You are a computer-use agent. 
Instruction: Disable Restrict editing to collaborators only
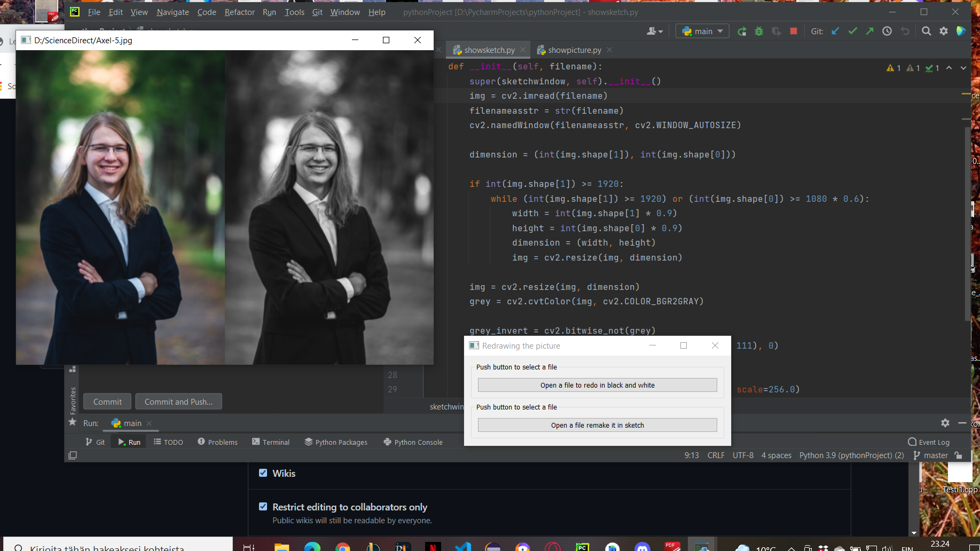[263, 506]
